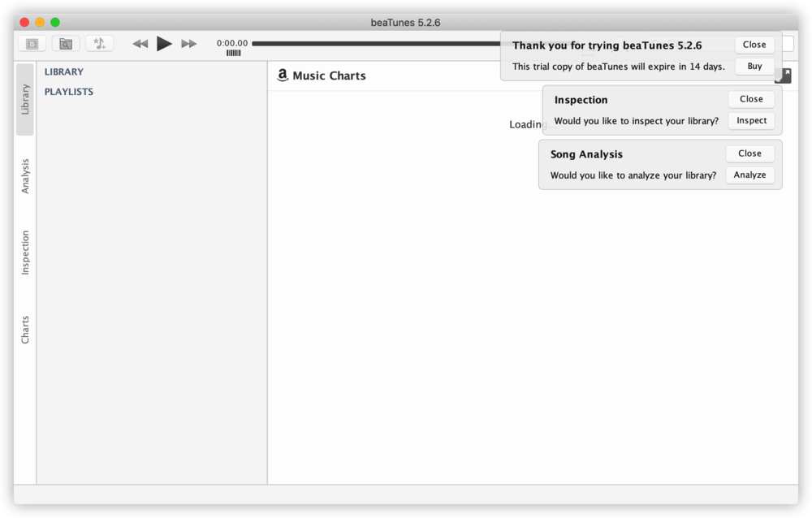The image size is (812, 518).
Task: Click 'Would you like to inspect your library?' text
Action: [637, 121]
